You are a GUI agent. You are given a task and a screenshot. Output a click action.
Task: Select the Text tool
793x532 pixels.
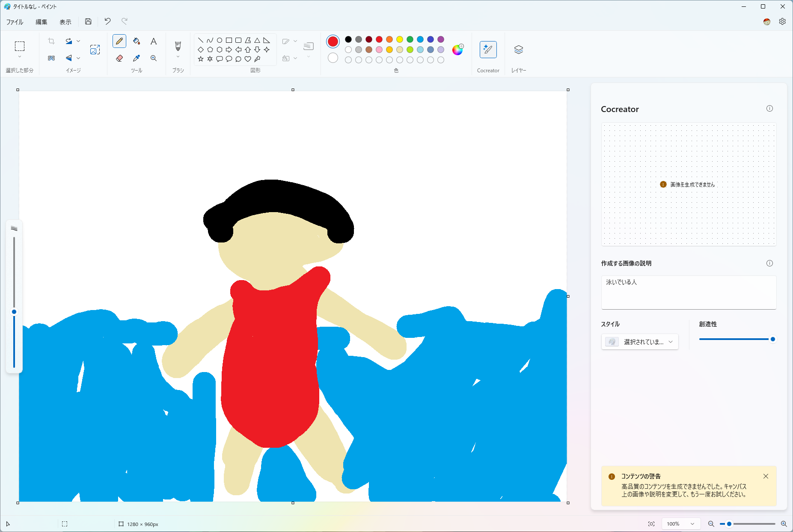154,41
